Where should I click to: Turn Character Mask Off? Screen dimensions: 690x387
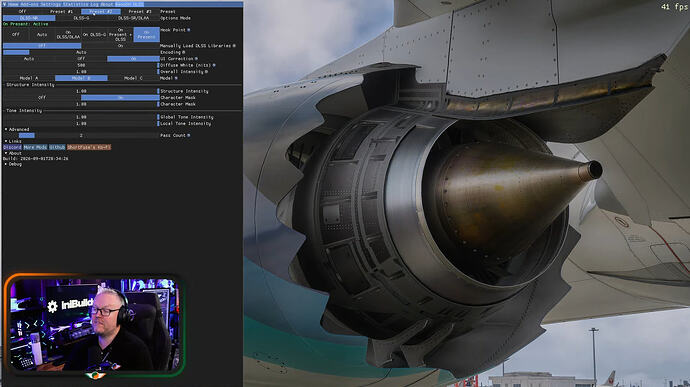(x=42, y=98)
